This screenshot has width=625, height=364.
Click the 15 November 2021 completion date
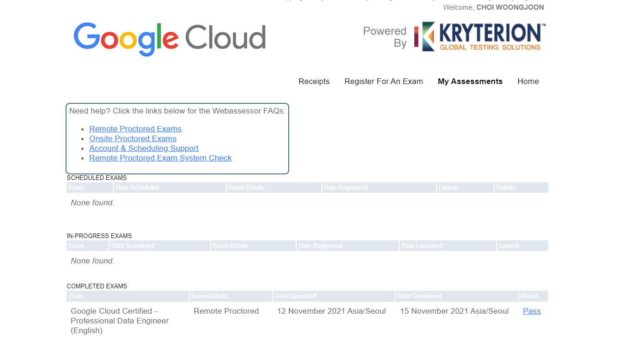pyautogui.click(x=455, y=311)
